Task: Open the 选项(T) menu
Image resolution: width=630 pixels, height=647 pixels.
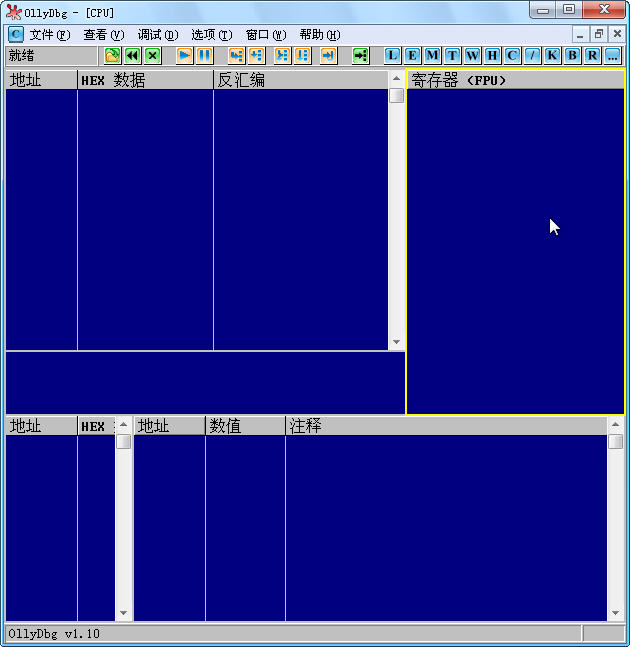Action: pos(212,35)
